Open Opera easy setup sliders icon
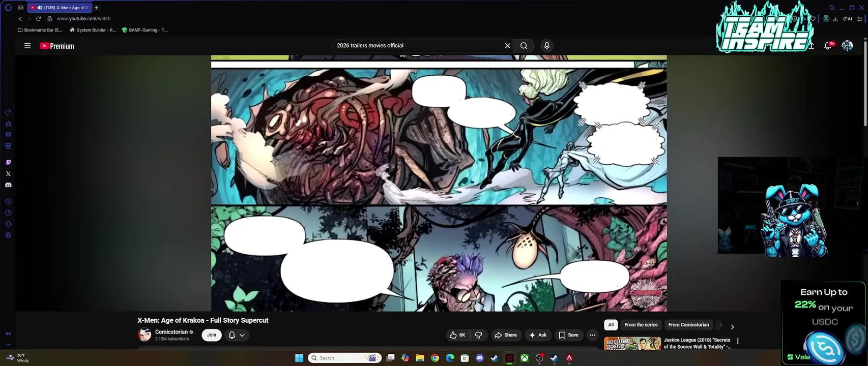Screen dimensions: 868x366 tap(860, 19)
